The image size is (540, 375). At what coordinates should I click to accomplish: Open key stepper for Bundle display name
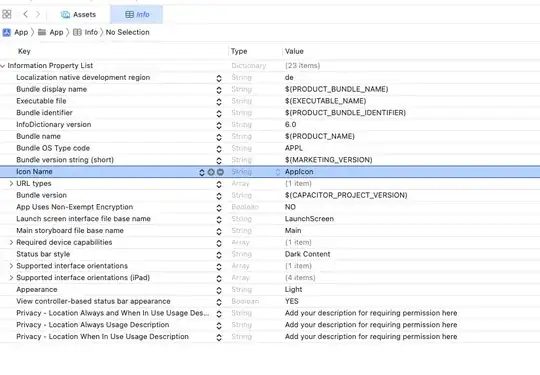click(x=219, y=90)
